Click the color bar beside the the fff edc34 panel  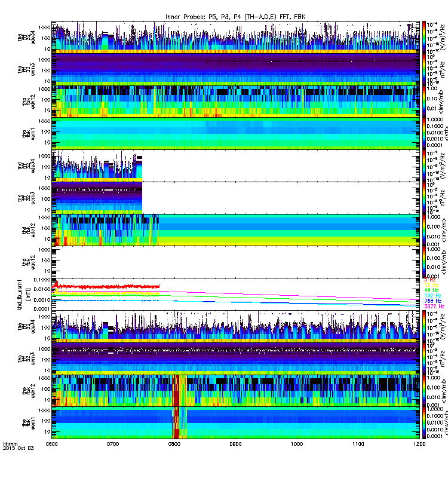[x=424, y=326]
